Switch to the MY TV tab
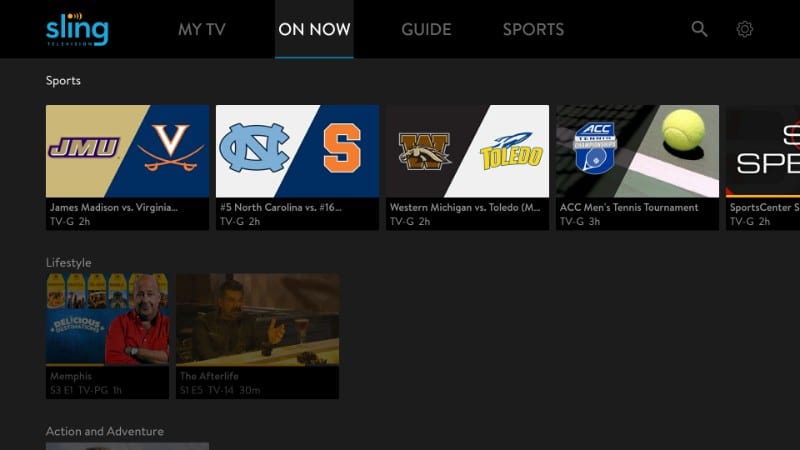Image resolution: width=800 pixels, height=450 pixels. [x=202, y=29]
